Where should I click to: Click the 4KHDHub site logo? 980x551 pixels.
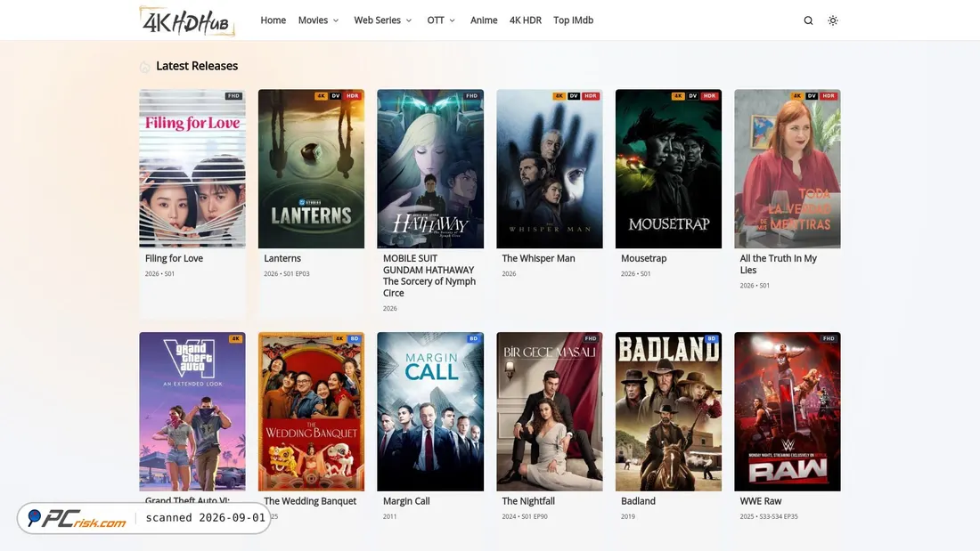click(x=187, y=21)
